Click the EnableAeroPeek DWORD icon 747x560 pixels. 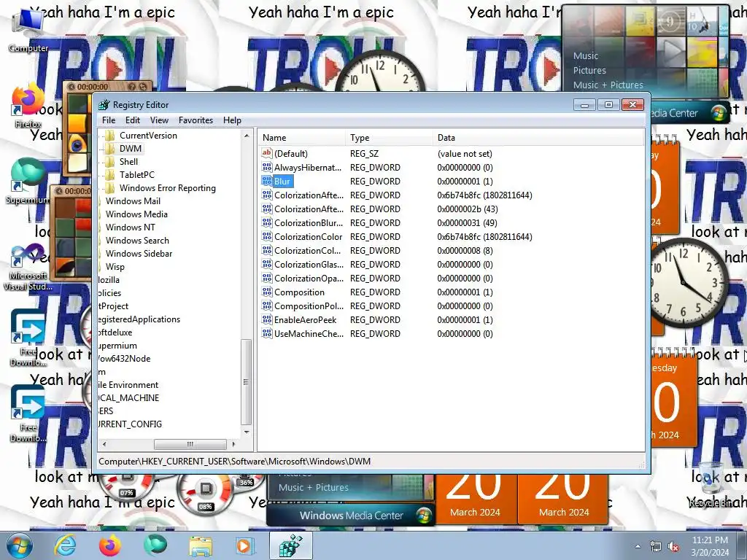(267, 319)
